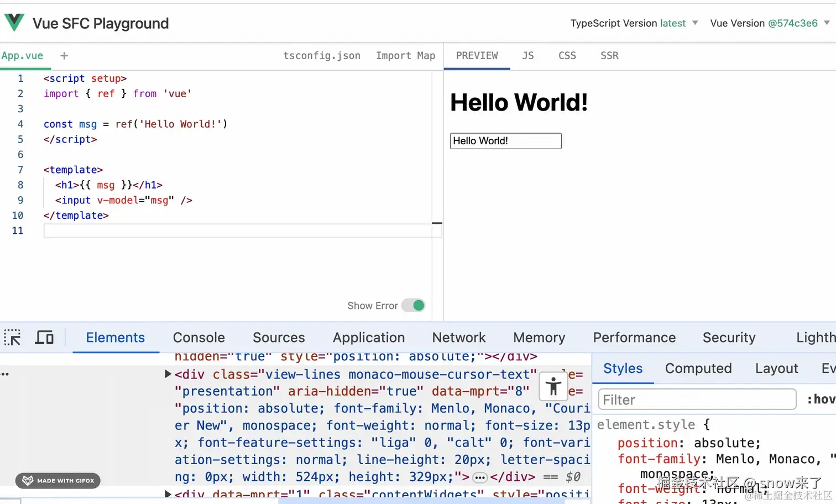This screenshot has height=504, width=836.
Task: Click the three-dot gutter menu icon
Action: coord(5,375)
